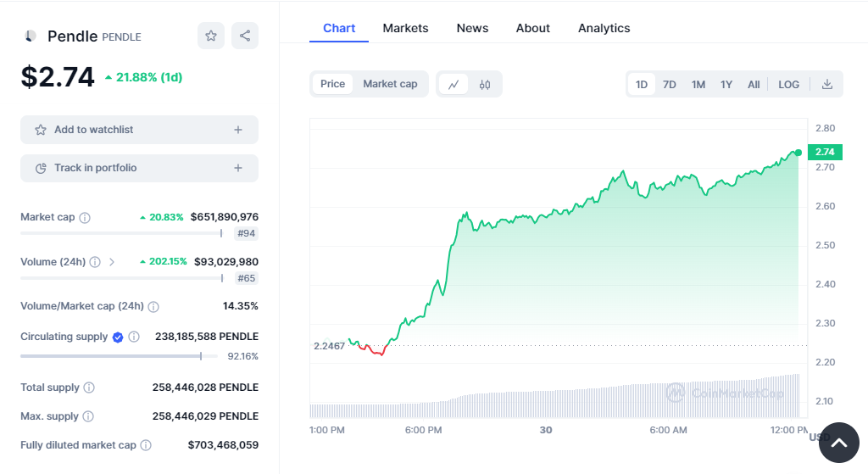Switch to candlestick chart view
Image resolution: width=868 pixels, height=474 pixels.
(x=485, y=84)
